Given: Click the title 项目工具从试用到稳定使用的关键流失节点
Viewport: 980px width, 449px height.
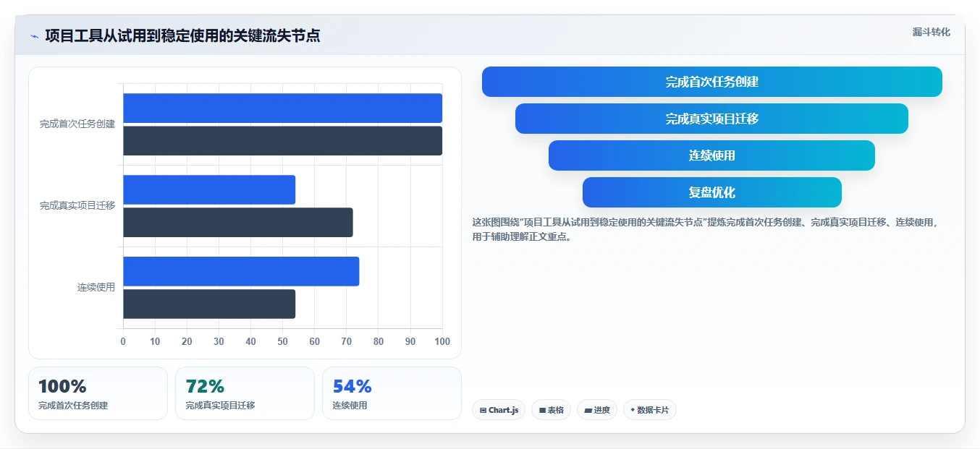Looking at the screenshot, I should click(182, 35).
